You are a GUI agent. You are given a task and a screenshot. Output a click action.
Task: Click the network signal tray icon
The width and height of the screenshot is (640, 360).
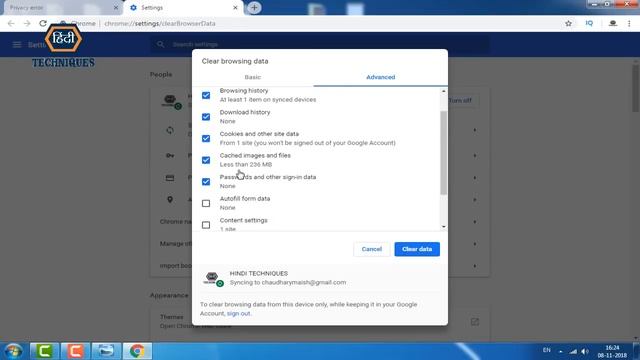573,351
